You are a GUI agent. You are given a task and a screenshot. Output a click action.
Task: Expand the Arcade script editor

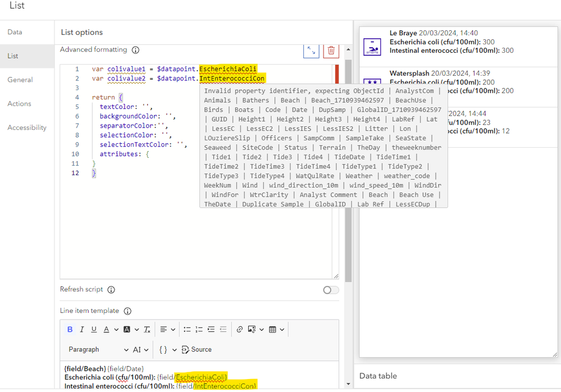311,51
